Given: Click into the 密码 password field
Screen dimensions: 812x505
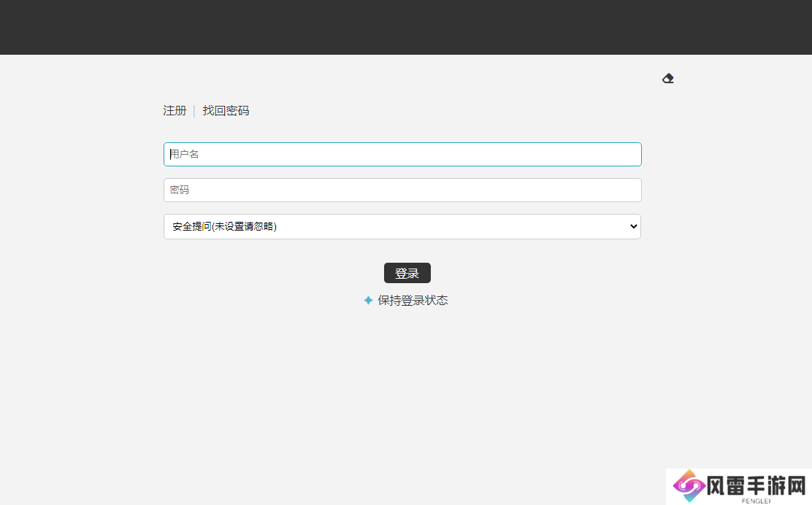Looking at the screenshot, I should (402, 190).
